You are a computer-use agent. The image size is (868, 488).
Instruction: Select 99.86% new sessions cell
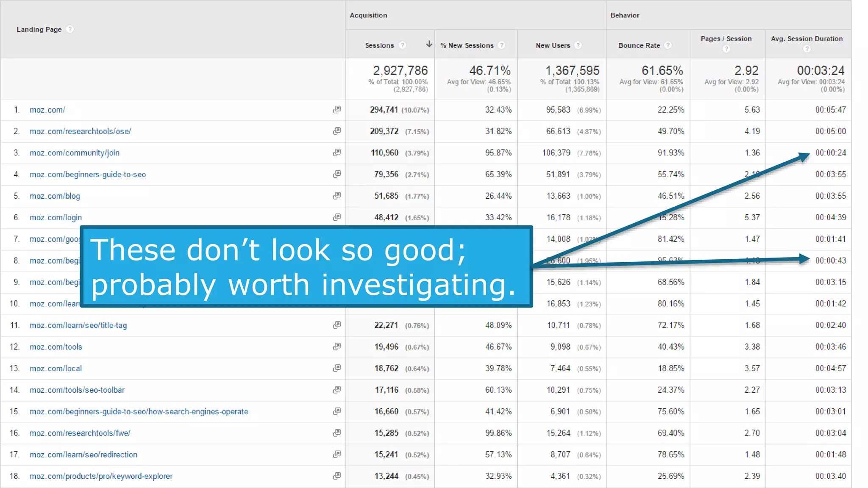click(x=498, y=433)
